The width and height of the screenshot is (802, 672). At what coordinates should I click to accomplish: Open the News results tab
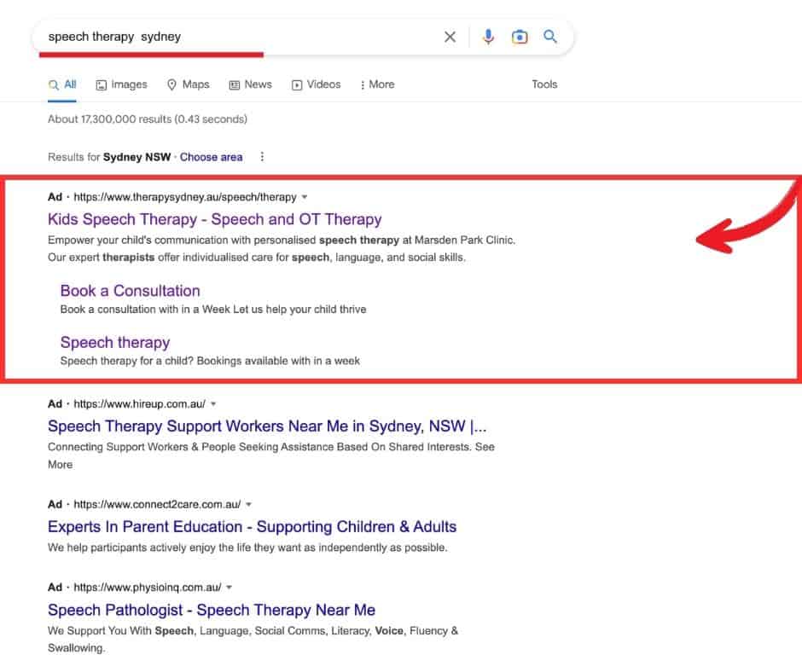tap(250, 84)
